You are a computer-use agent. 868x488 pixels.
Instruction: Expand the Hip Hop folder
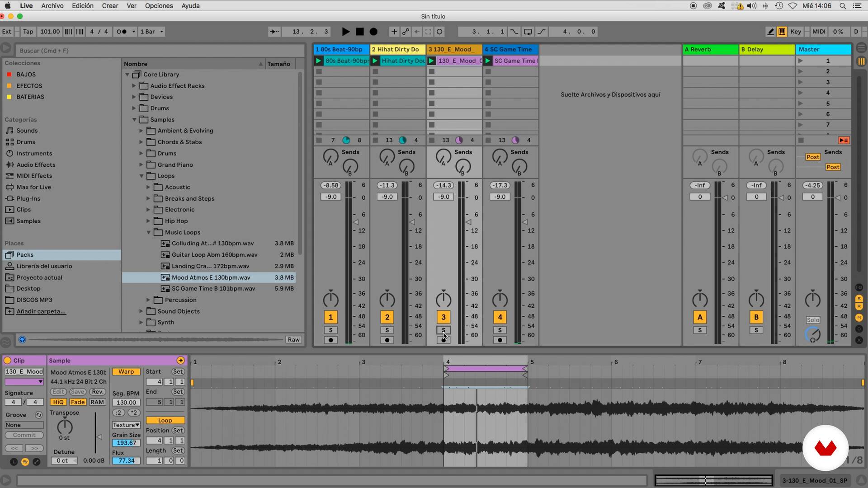click(x=148, y=221)
